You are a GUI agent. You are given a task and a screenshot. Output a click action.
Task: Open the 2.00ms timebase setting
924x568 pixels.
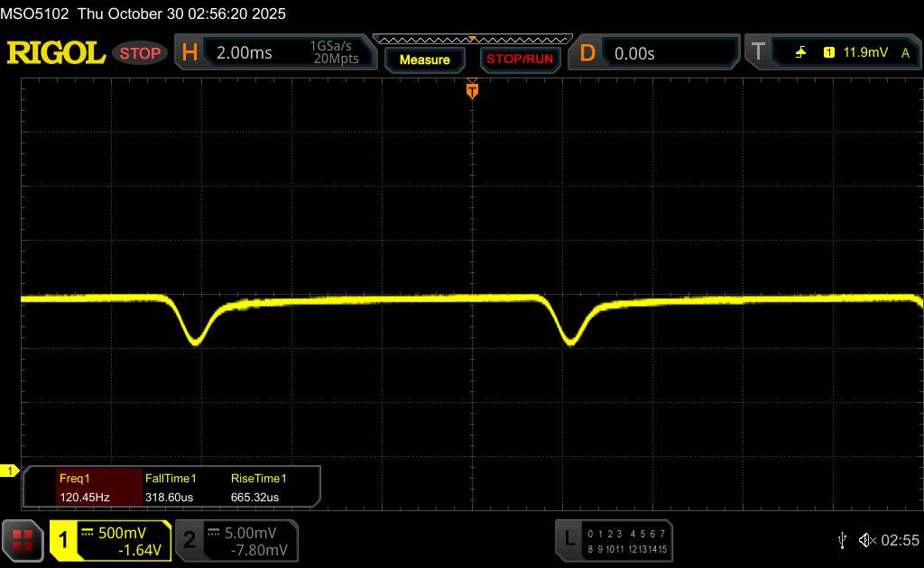245,53
